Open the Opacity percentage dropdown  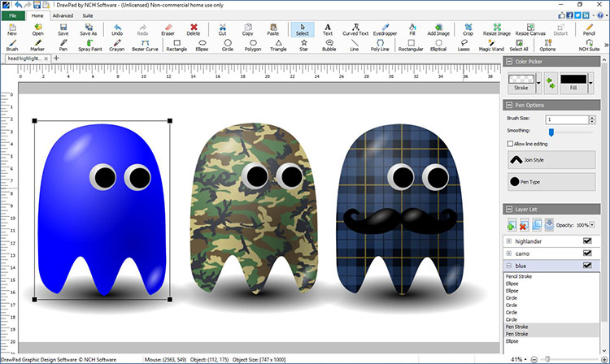tap(594, 223)
